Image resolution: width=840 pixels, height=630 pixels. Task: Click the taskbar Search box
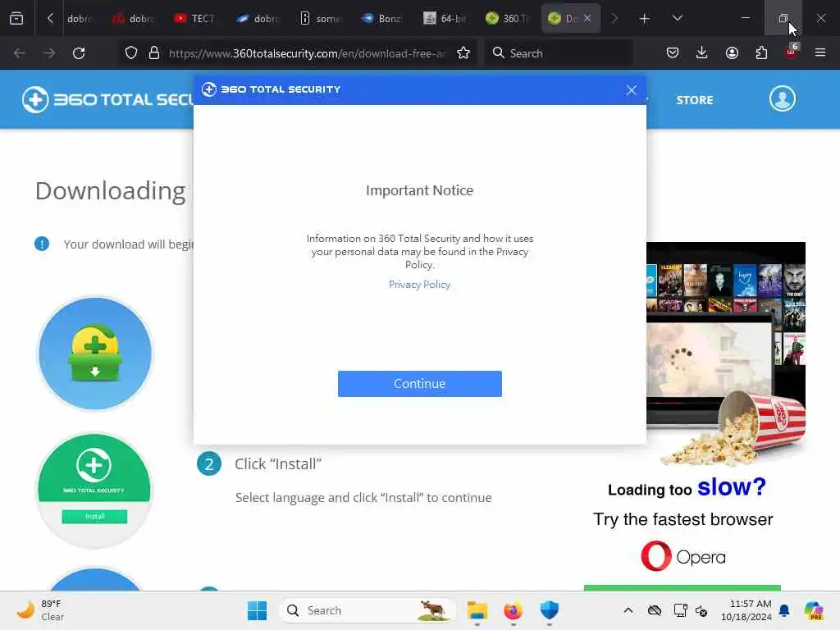(367, 610)
